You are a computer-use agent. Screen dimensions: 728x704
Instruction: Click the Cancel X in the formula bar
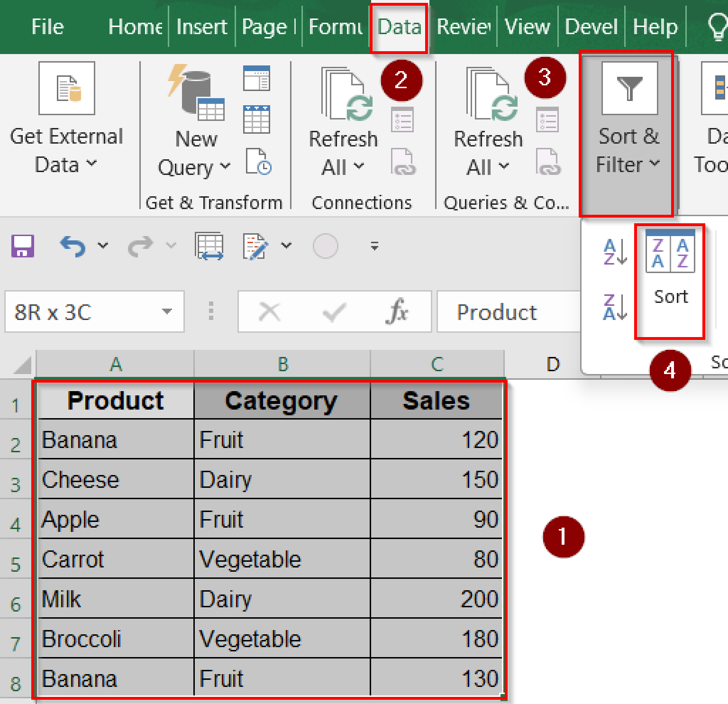pyautogui.click(x=269, y=311)
